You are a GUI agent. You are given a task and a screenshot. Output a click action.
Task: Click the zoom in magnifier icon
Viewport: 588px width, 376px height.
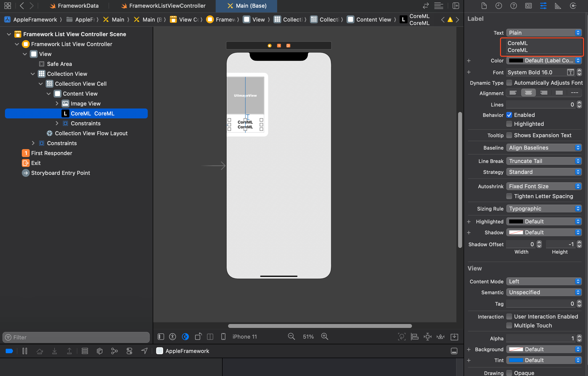tap(324, 336)
